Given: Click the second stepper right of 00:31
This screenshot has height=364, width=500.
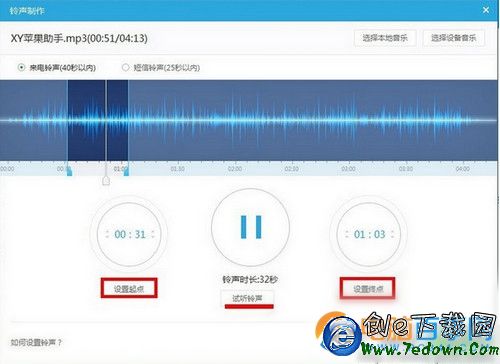Looking at the screenshot, I should click(x=153, y=234).
